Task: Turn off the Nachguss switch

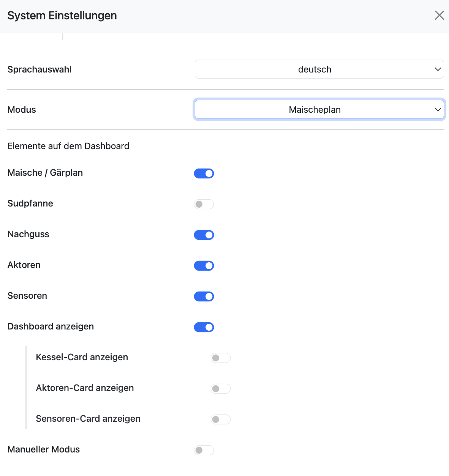Action: (x=204, y=235)
